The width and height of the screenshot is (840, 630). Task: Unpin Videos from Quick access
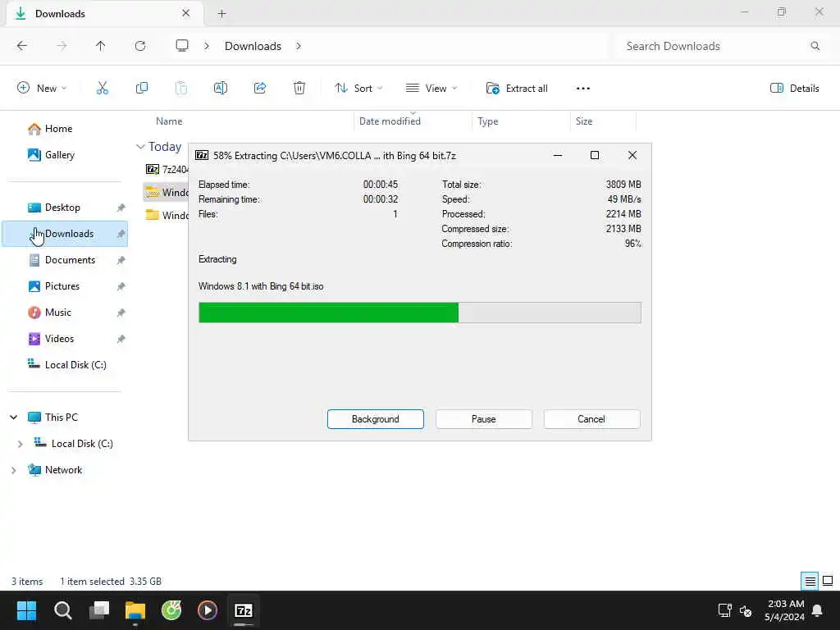(121, 339)
